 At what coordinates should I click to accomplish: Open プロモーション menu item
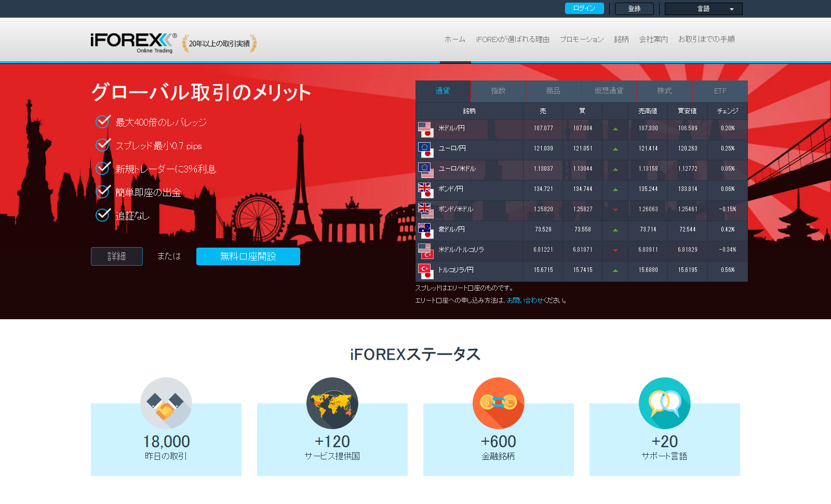tap(582, 39)
